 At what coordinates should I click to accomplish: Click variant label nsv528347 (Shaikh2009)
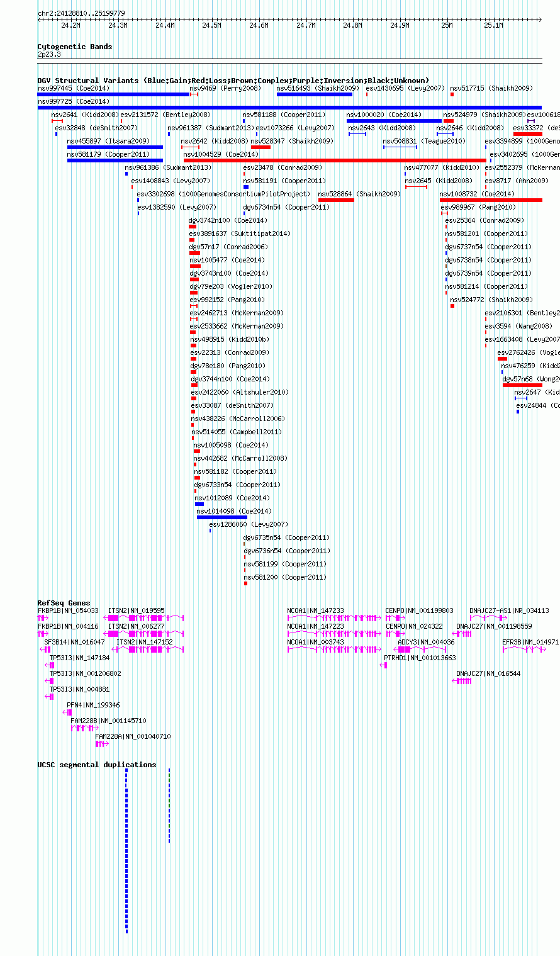(292, 142)
